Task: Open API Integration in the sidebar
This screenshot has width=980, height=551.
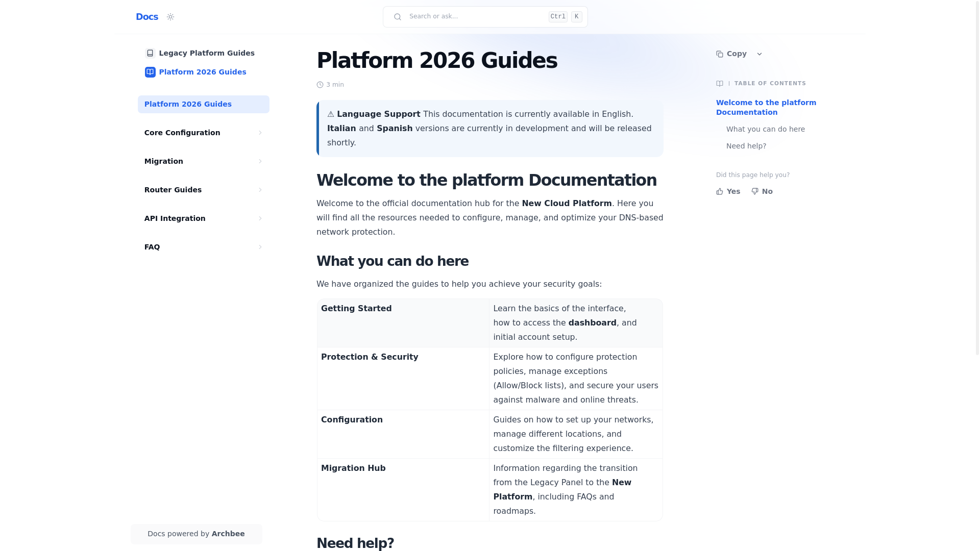Action: (204, 218)
